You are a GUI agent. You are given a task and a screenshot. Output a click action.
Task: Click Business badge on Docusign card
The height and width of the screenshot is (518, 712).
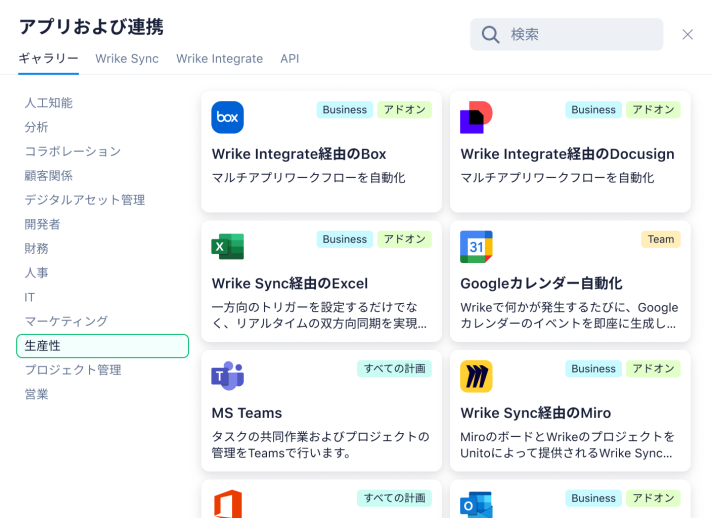tap(593, 110)
